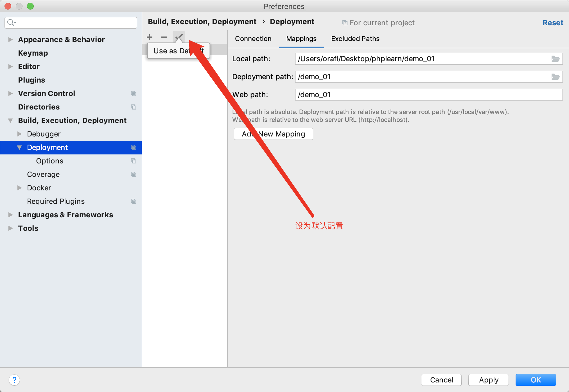This screenshot has width=569, height=392.
Task: Focus the Local path input field
Action: tap(428, 59)
